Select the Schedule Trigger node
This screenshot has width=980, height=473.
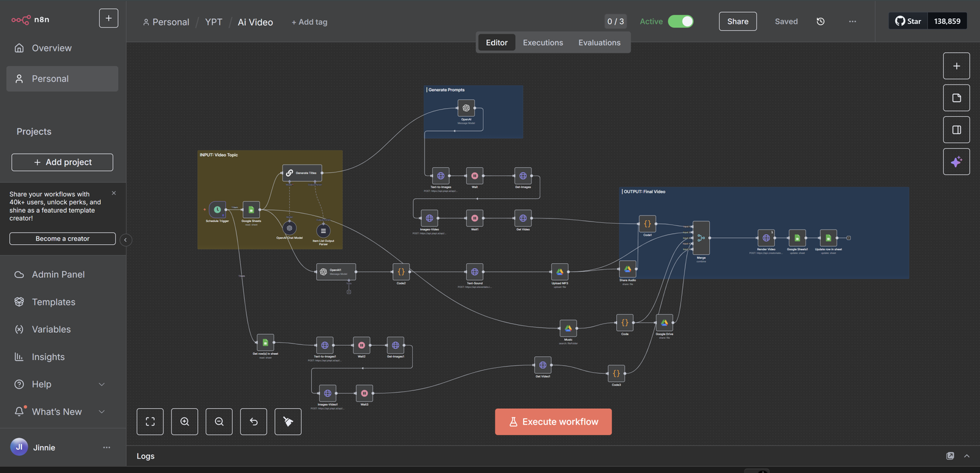coord(217,210)
